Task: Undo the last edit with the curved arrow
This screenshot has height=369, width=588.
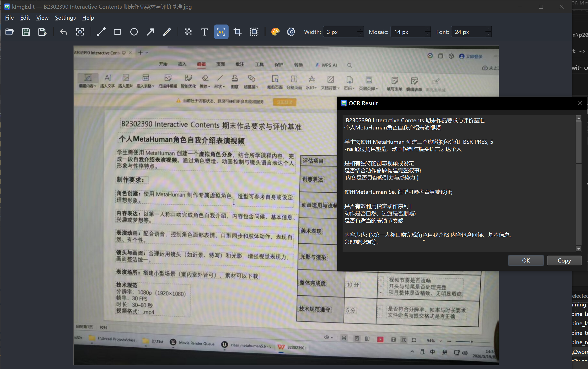Action: pos(63,32)
